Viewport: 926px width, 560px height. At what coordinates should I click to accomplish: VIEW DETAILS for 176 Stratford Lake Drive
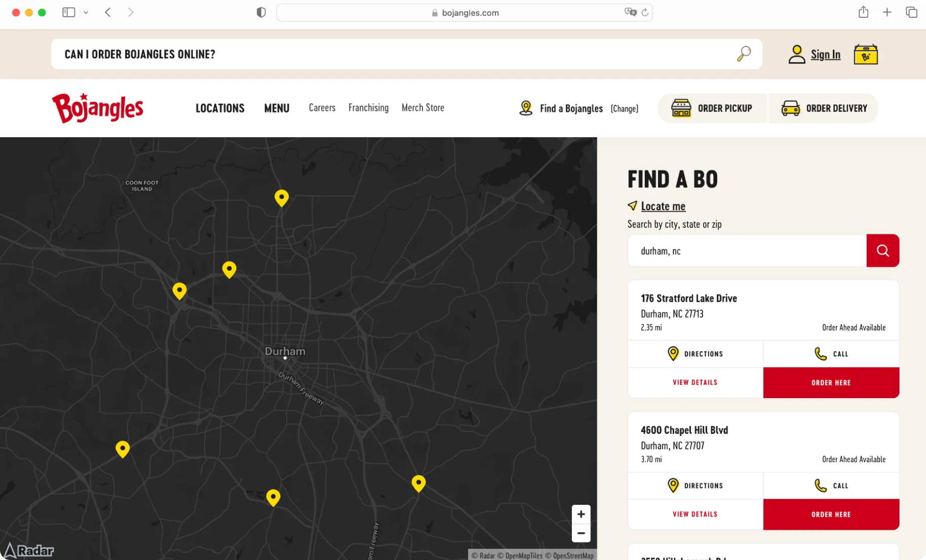696,382
